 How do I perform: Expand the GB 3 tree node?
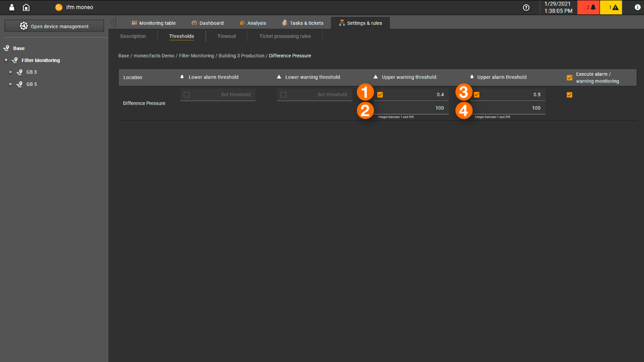(x=11, y=72)
